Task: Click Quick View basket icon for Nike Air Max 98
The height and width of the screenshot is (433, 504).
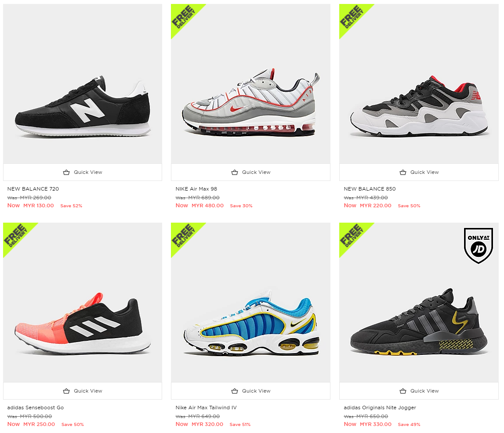Action: [x=235, y=173]
